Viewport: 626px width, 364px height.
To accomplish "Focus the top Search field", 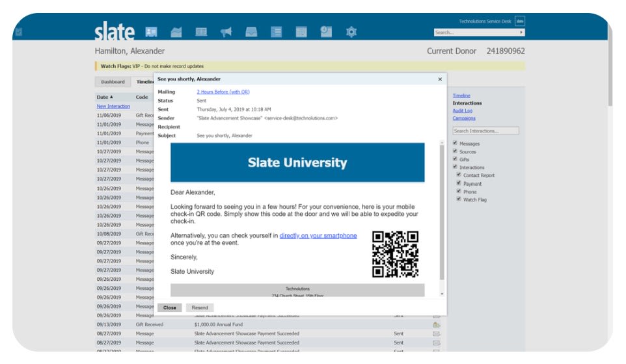I will pos(476,32).
